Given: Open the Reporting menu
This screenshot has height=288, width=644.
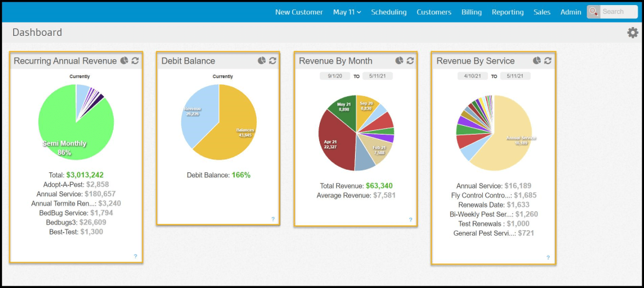Looking at the screenshot, I should [507, 12].
